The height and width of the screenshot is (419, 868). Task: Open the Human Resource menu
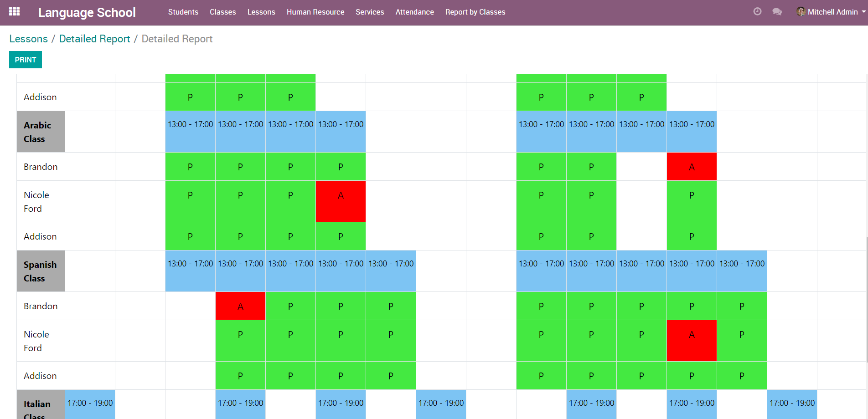315,12
